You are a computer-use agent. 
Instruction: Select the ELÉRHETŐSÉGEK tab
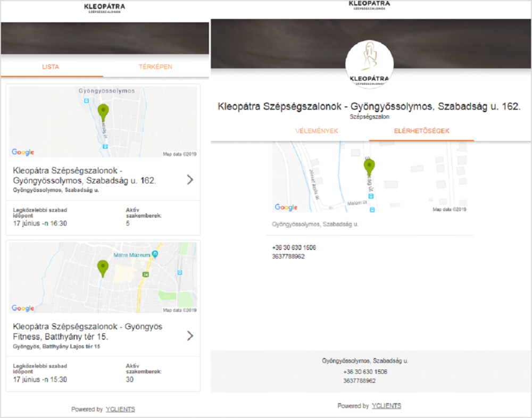tap(421, 131)
